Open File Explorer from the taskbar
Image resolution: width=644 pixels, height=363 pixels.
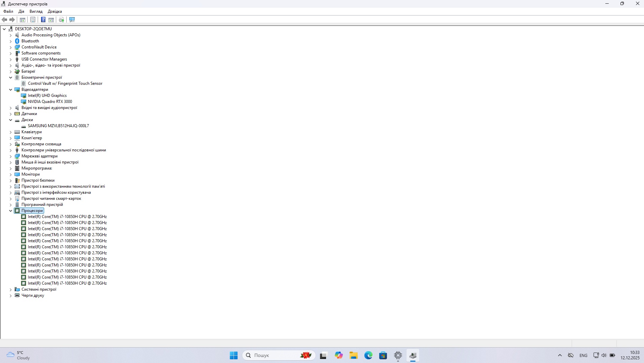(x=353, y=355)
